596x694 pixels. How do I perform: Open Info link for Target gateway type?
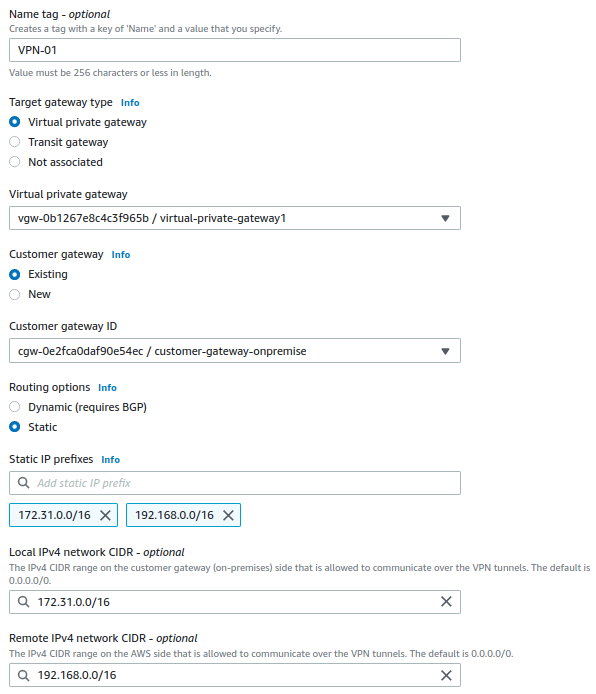tap(130, 103)
